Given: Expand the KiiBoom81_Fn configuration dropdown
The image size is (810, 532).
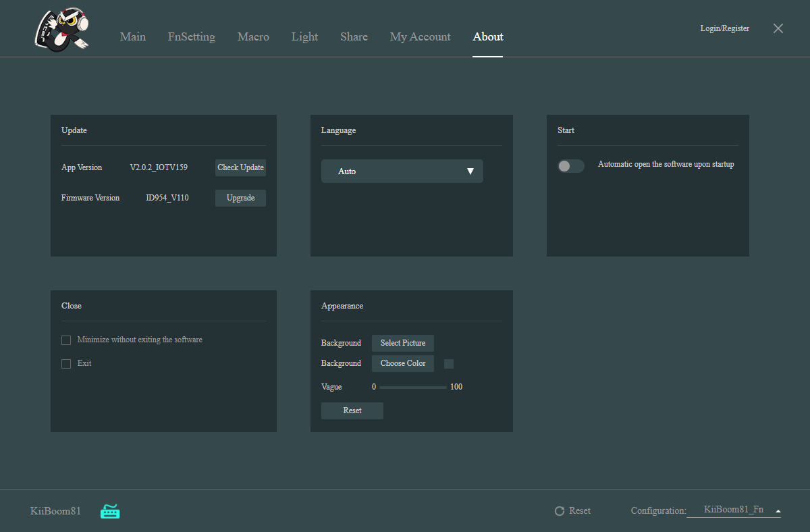Looking at the screenshot, I should point(734,510).
